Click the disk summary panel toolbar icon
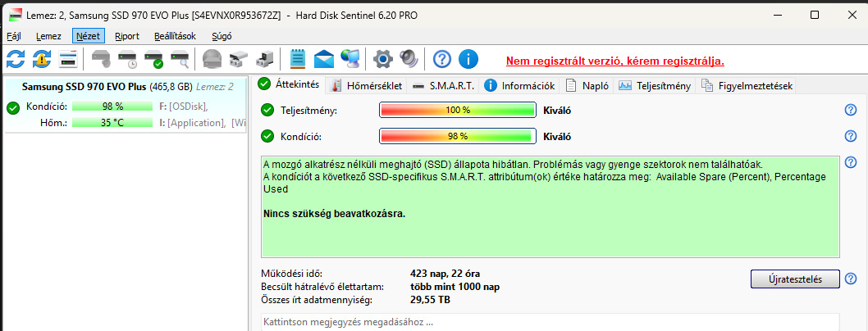This screenshot has height=331, width=868. tap(68, 58)
